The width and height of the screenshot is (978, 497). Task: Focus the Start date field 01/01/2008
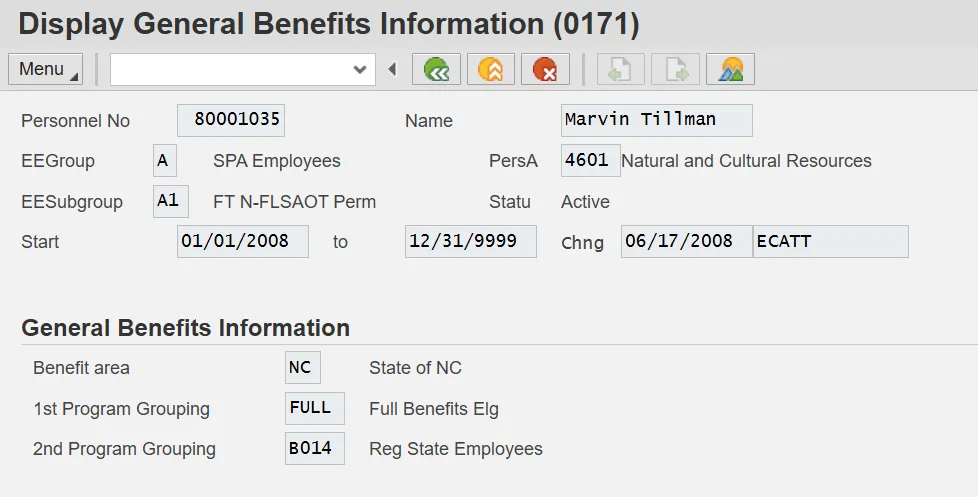coord(243,241)
